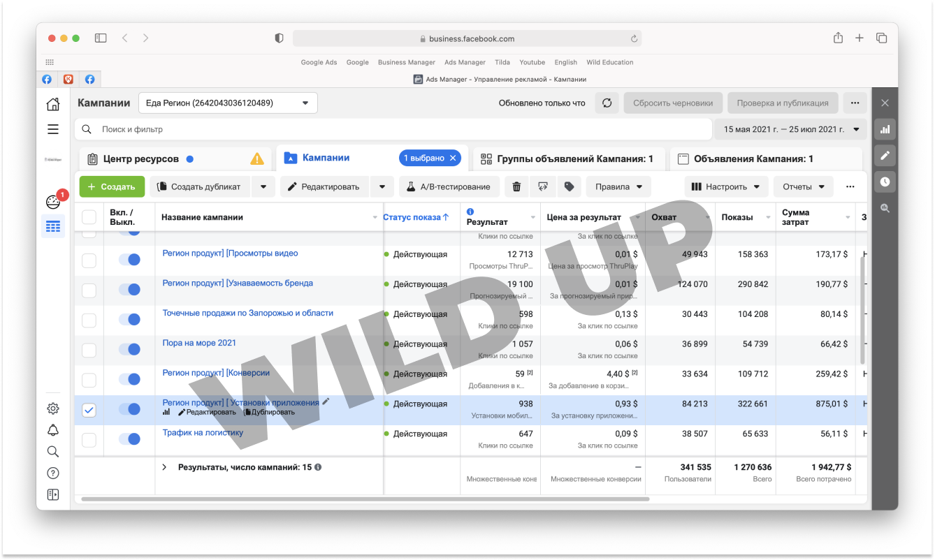
Task: Click the privacy shield icon in Safari
Action: tap(279, 38)
